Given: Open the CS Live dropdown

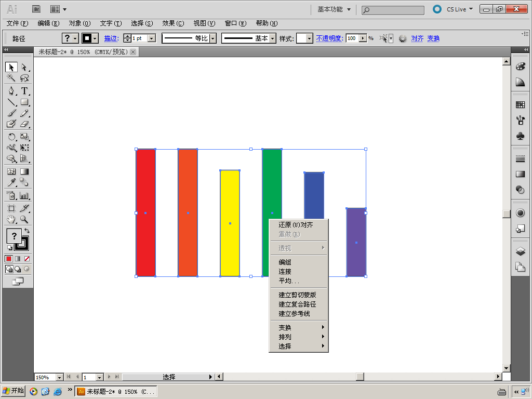Looking at the screenshot, I should 459,9.
